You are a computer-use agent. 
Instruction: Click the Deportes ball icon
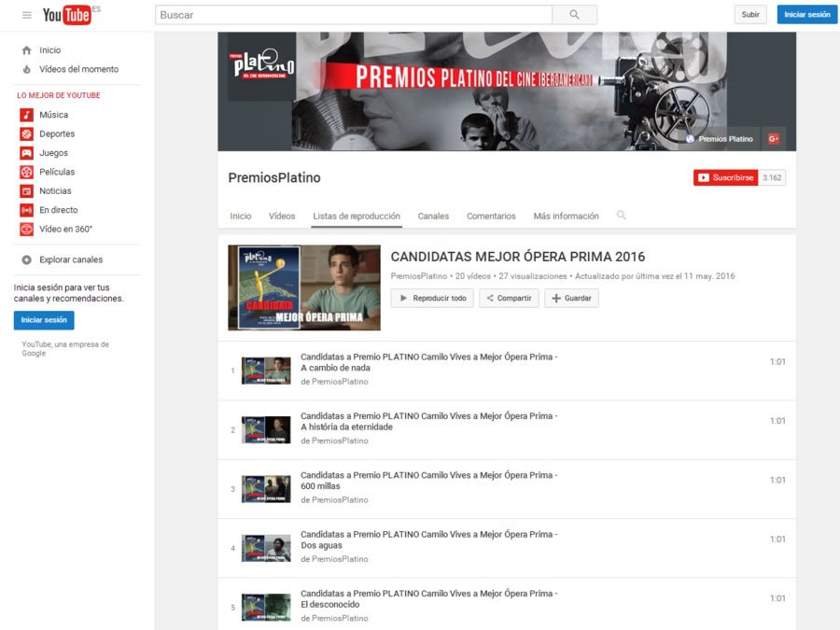(x=26, y=133)
